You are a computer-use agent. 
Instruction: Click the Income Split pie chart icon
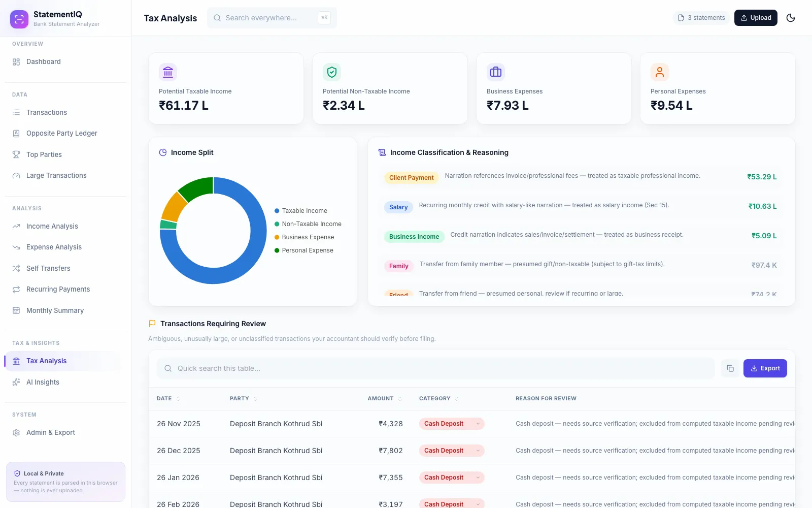(x=163, y=152)
